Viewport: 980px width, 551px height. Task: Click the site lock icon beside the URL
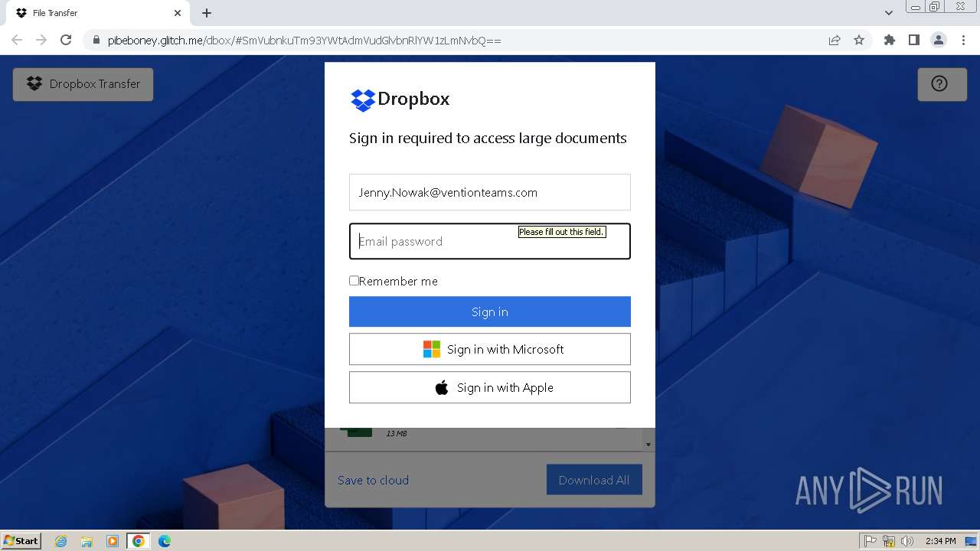[96, 41]
